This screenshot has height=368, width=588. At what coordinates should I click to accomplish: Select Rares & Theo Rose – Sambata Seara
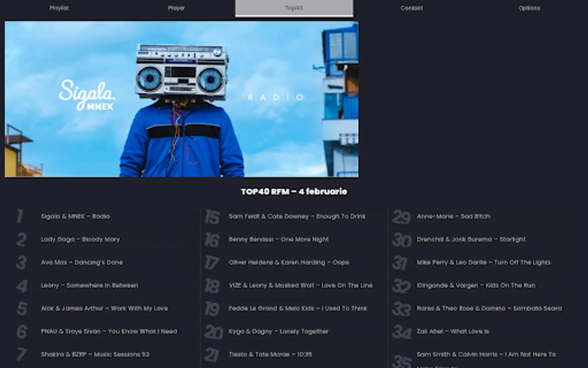[489, 308]
